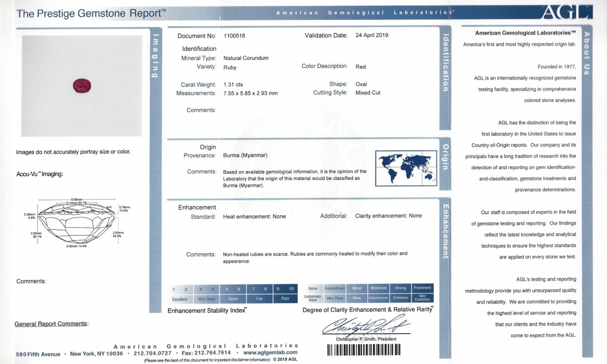607x364 pixels.
Task: Click the world map origin graphic
Action: [406, 168]
